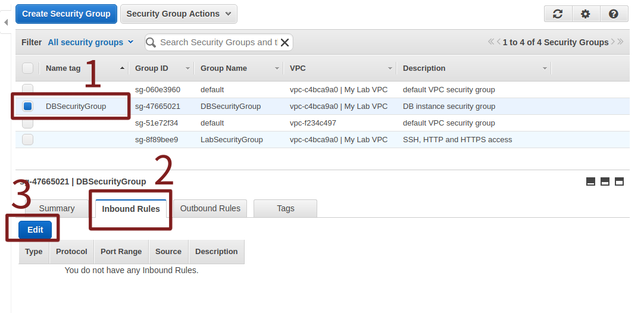644x313 pixels.
Task: Check the select-all header checkbox
Action: pos(27,68)
